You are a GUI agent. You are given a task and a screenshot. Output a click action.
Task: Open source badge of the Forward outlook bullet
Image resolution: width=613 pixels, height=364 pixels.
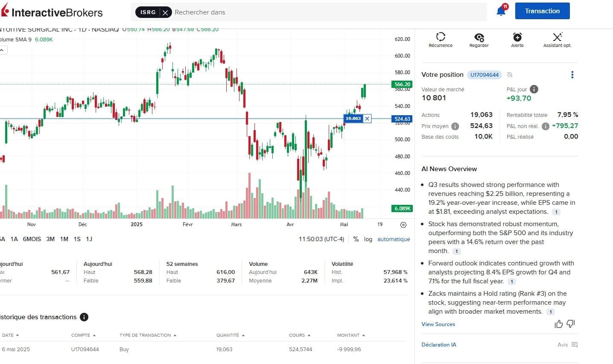click(512, 282)
